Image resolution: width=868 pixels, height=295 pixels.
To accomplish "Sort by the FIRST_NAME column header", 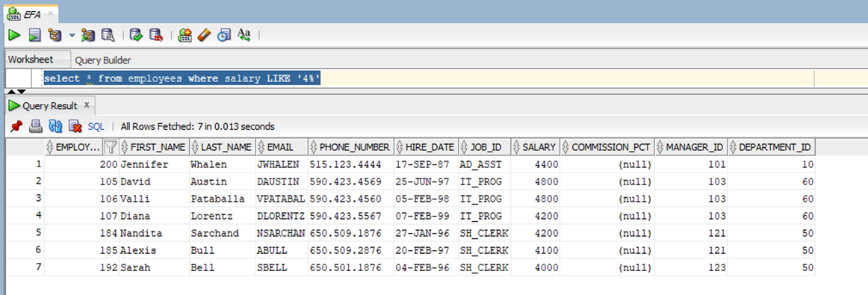I will (x=154, y=146).
